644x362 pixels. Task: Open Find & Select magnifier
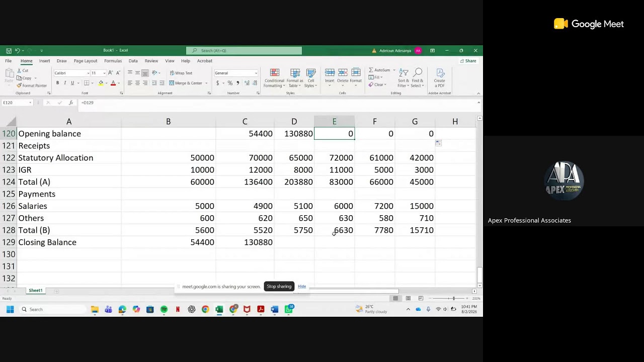click(x=418, y=78)
